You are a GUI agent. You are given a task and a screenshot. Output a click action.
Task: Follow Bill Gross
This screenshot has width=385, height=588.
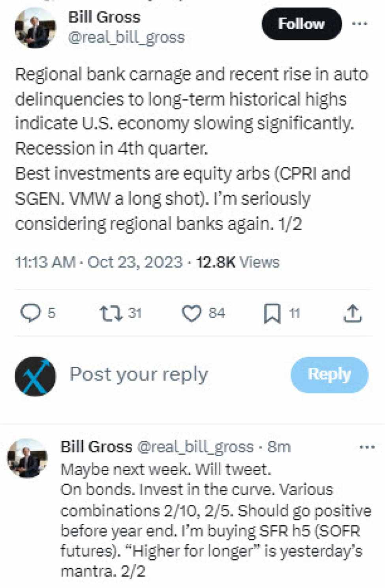coord(302,24)
